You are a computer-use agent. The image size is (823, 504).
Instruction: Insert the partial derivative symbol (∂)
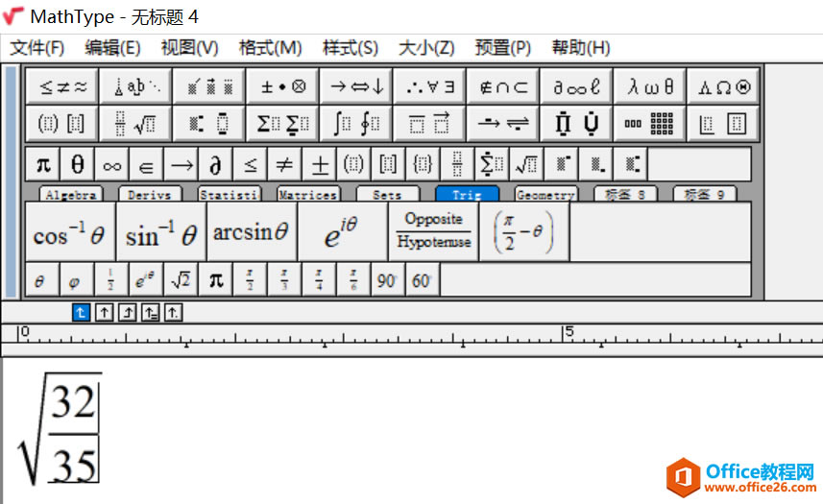point(215,165)
